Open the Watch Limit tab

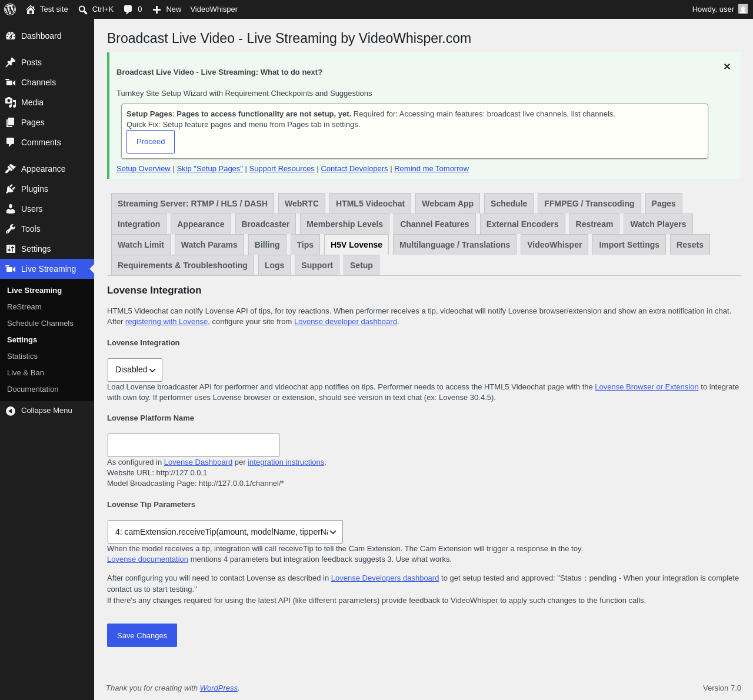141,245
